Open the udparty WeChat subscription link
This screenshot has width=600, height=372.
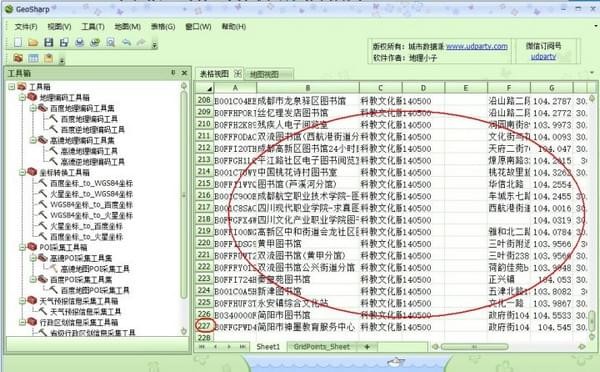pyautogui.click(x=543, y=57)
